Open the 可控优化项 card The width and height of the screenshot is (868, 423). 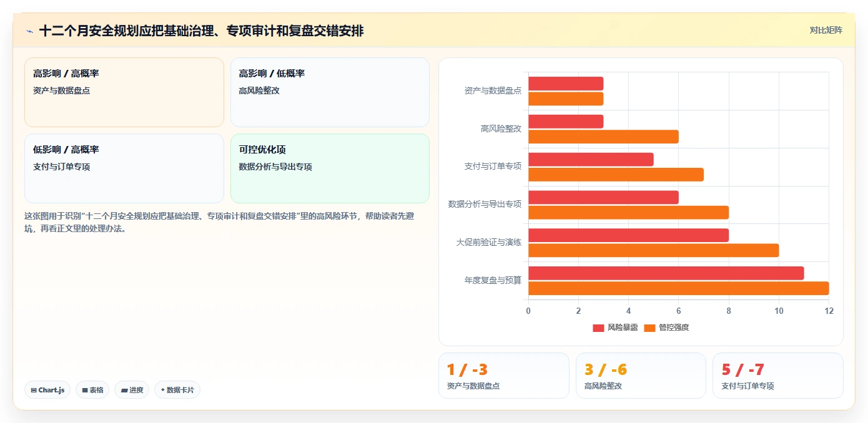(x=330, y=168)
